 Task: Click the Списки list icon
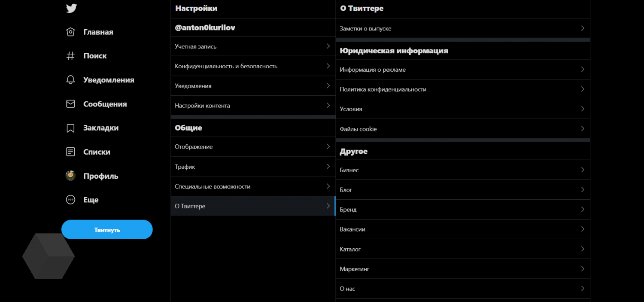point(71,152)
